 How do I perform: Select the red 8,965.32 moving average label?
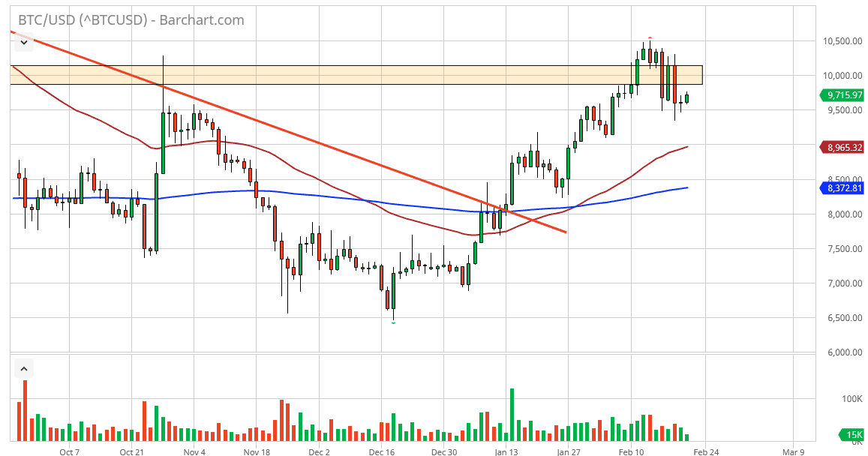(x=842, y=147)
